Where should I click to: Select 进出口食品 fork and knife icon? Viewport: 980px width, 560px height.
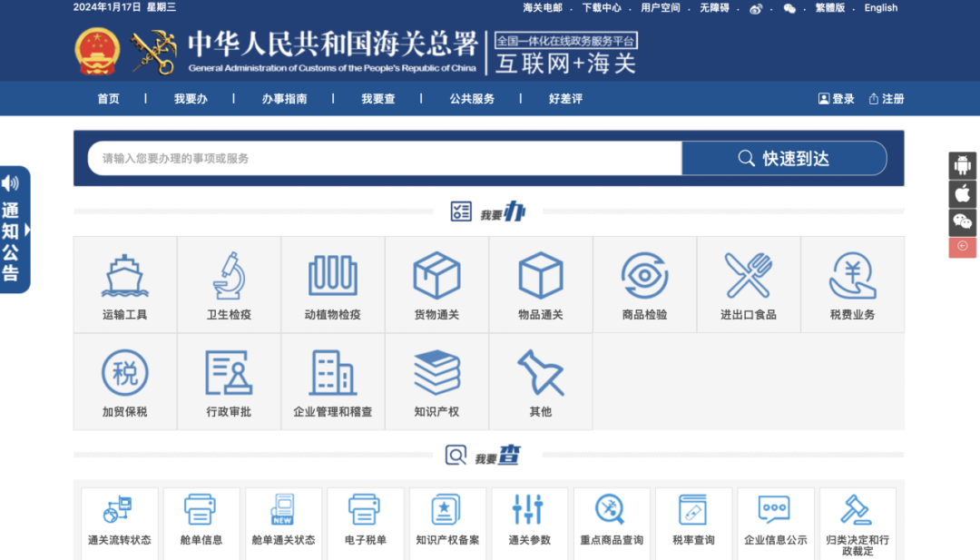(x=749, y=276)
